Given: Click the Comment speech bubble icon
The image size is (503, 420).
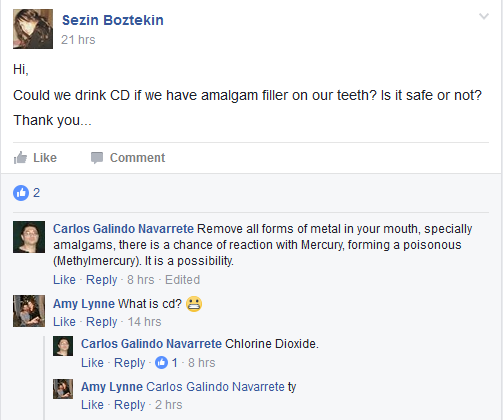Looking at the screenshot, I should point(97,158).
